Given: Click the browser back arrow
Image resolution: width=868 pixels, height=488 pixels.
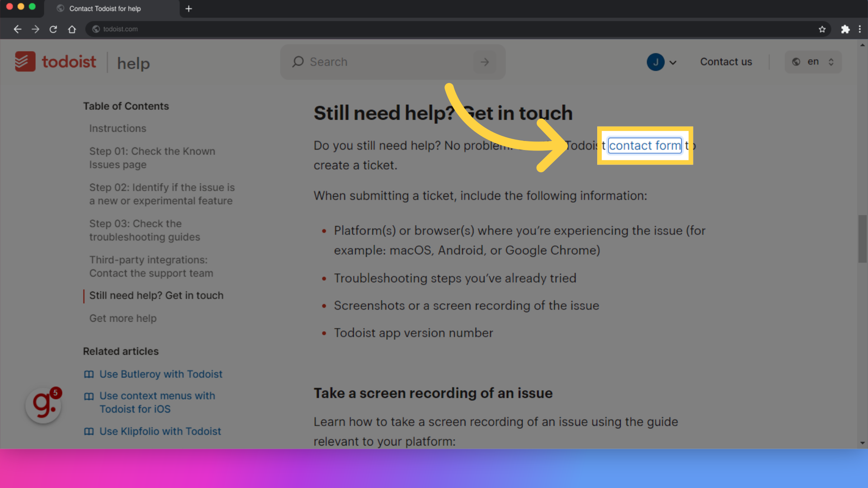Looking at the screenshot, I should coord(17,29).
